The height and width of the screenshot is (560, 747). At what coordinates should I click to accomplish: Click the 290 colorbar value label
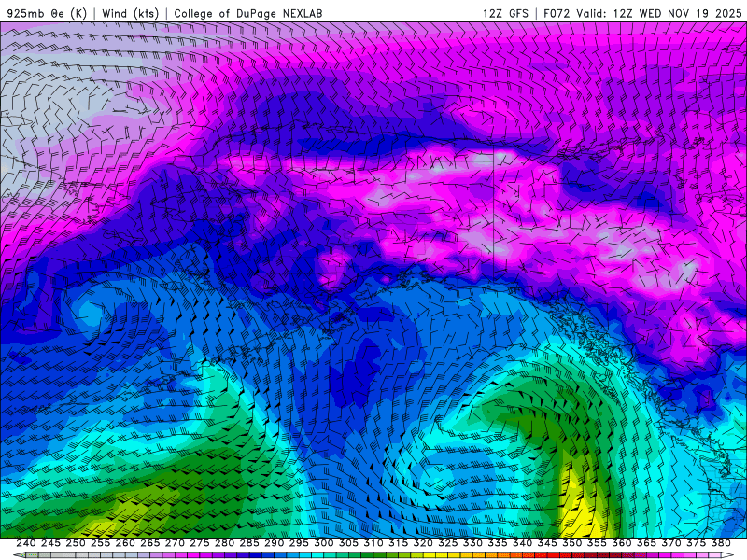pos(274,543)
